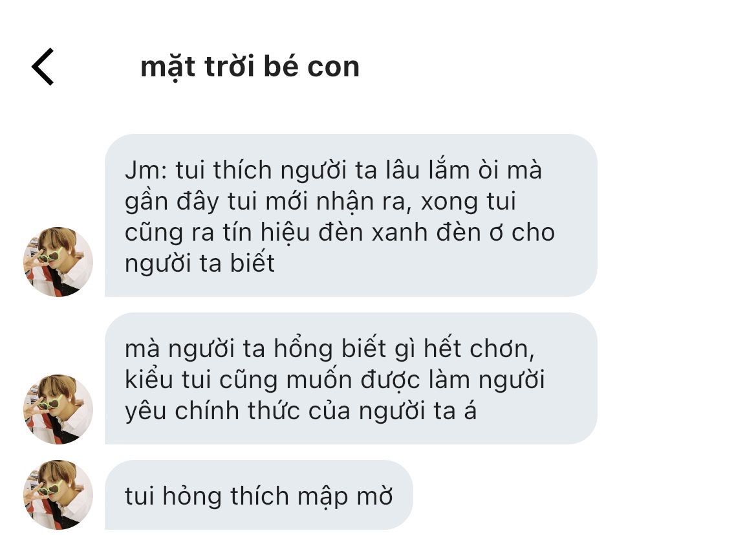The height and width of the screenshot is (535, 756).
Task: Click the word 'mặt' in chat header
Action: point(167,67)
